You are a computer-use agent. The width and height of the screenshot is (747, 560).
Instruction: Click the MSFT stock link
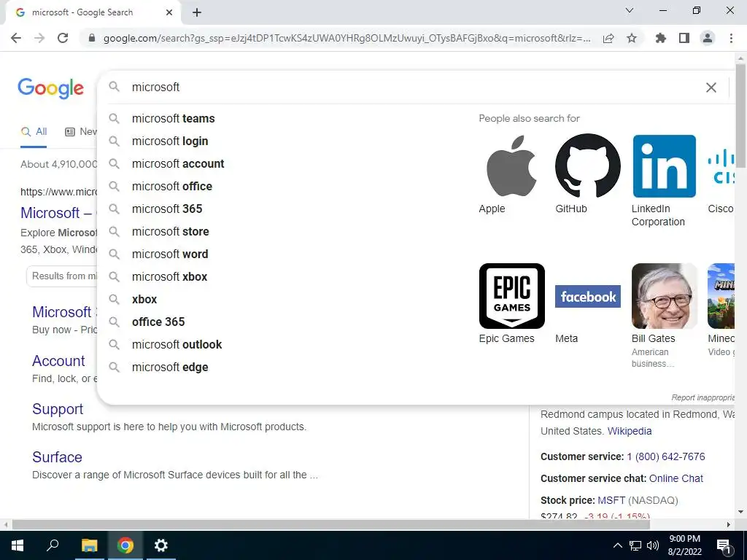[611, 500]
